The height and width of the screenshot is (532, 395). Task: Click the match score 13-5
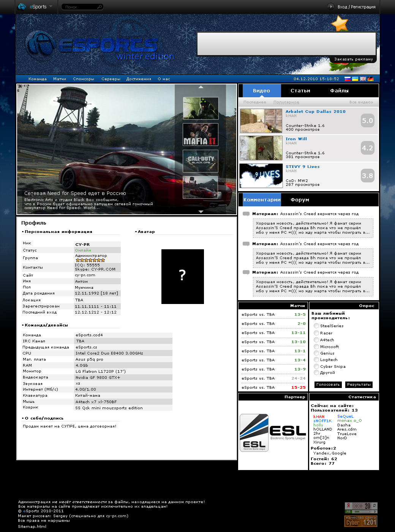[x=300, y=315]
